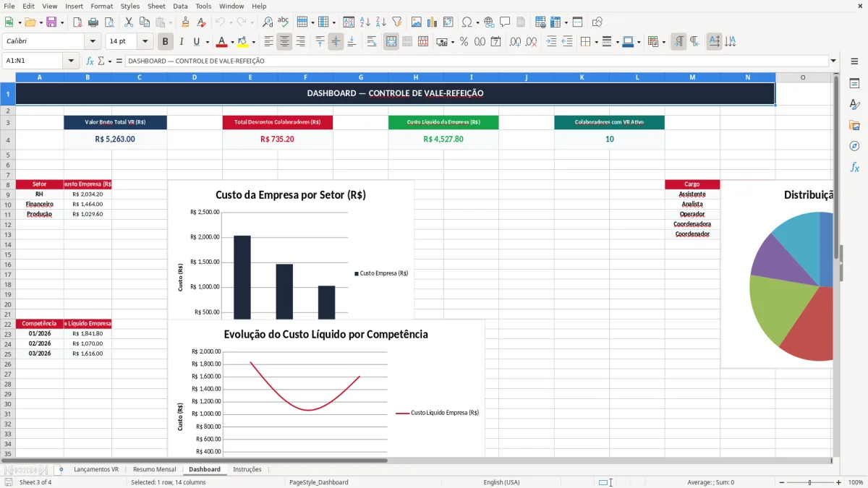Open the Background Color dropdown arrow
The image size is (868, 488).
point(253,42)
